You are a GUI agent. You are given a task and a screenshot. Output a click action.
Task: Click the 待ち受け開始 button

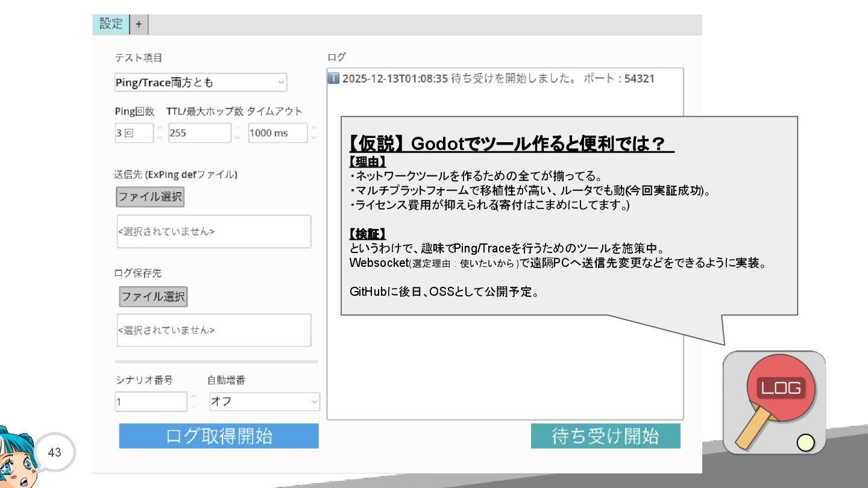click(606, 436)
